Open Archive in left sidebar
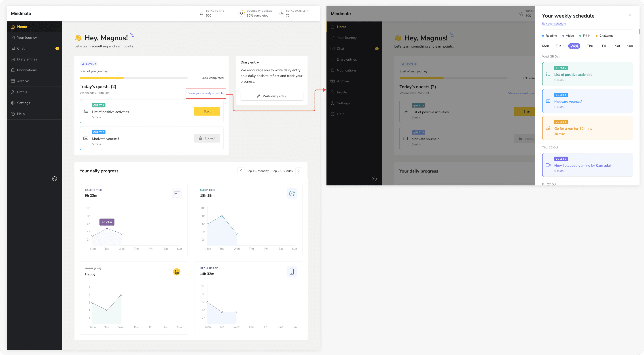This screenshot has height=355, width=644. [34, 81]
